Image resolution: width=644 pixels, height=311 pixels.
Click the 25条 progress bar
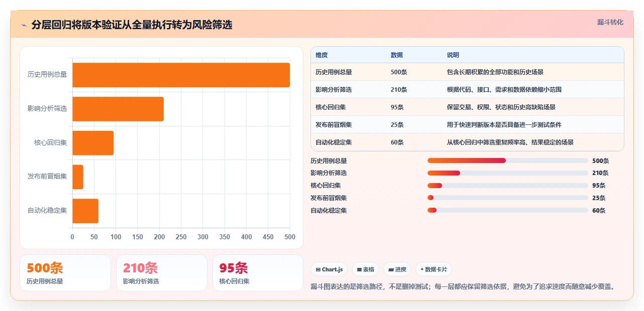point(507,198)
